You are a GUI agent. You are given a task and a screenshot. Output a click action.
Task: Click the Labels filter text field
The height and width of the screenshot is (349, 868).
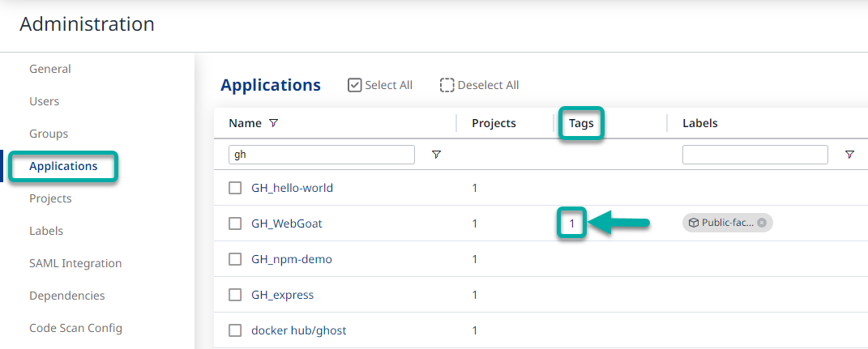[x=755, y=155]
